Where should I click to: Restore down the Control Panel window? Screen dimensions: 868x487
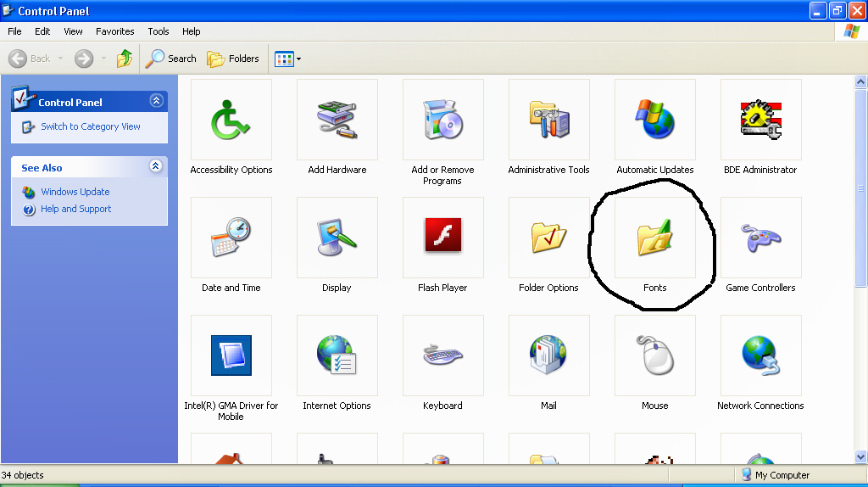coord(837,10)
